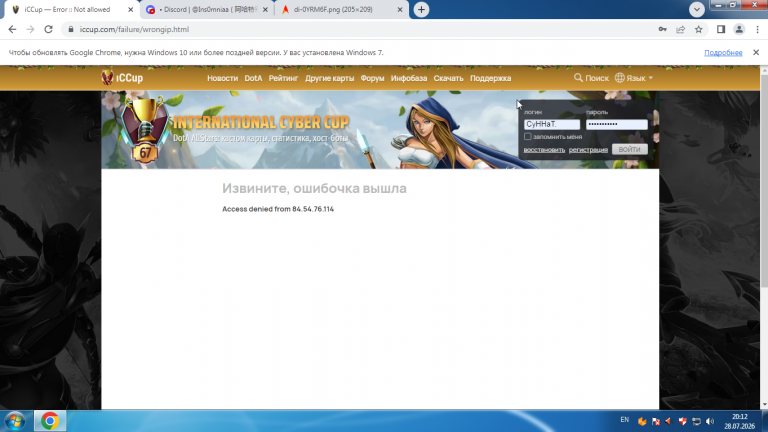Click the Извините, ошибочка вышла heading
This screenshot has height=432, width=768.
click(314, 189)
